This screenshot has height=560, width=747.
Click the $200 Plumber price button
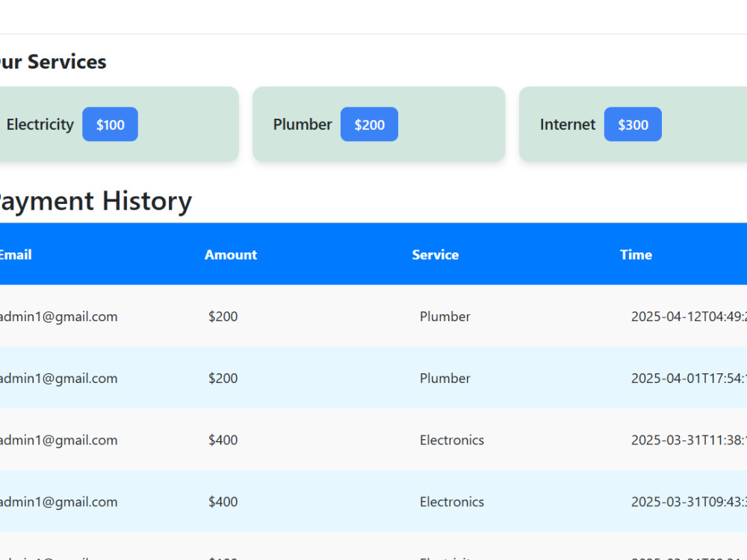(x=369, y=124)
